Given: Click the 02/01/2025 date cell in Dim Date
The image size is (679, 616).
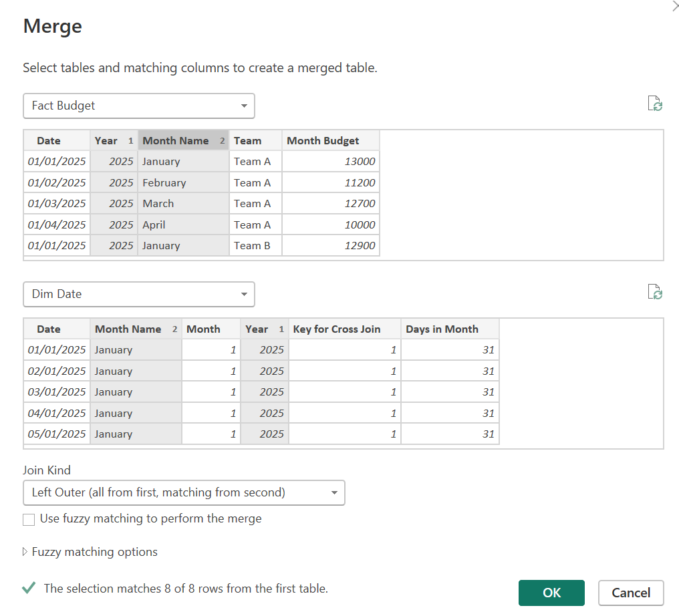Looking at the screenshot, I should pos(57,371).
